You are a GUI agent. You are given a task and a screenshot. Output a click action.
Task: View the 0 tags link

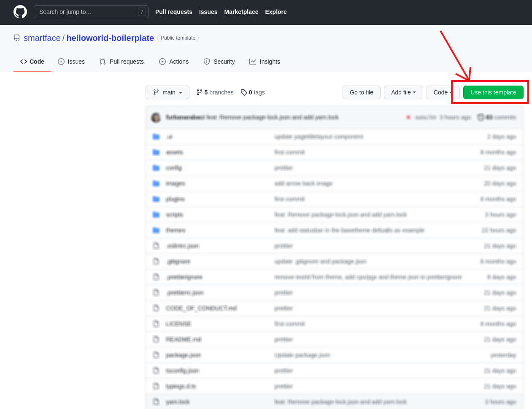[x=253, y=92]
